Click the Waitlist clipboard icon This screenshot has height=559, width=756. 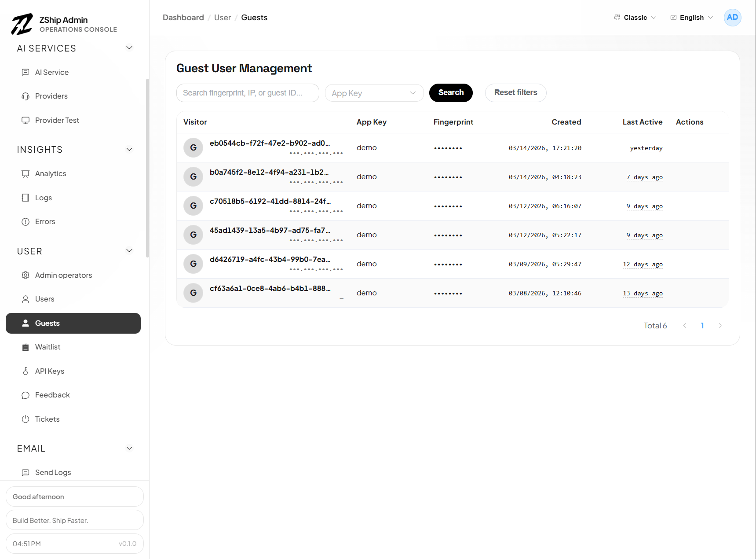pyautogui.click(x=26, y=347)
